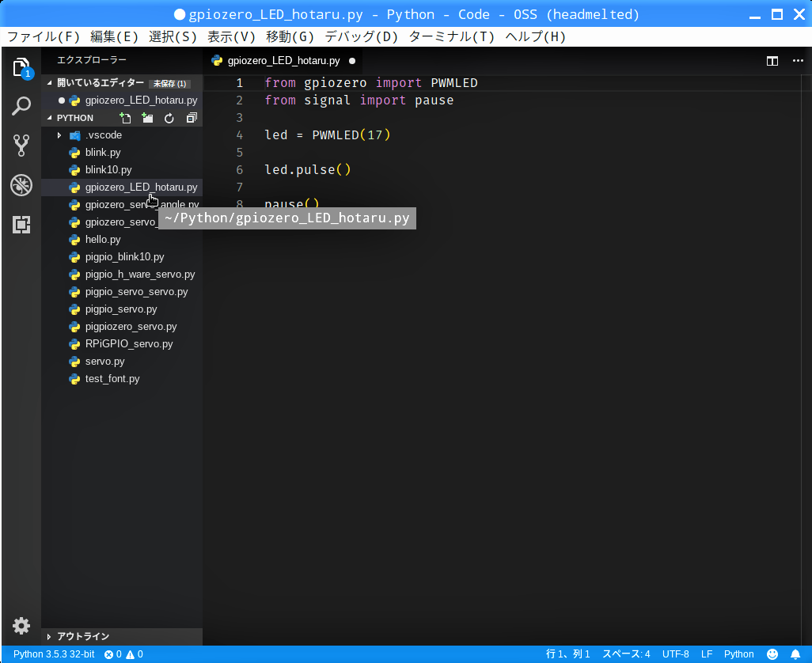Place cursor on led.pulse() line
812x663 pixels.
click(308, 170)
